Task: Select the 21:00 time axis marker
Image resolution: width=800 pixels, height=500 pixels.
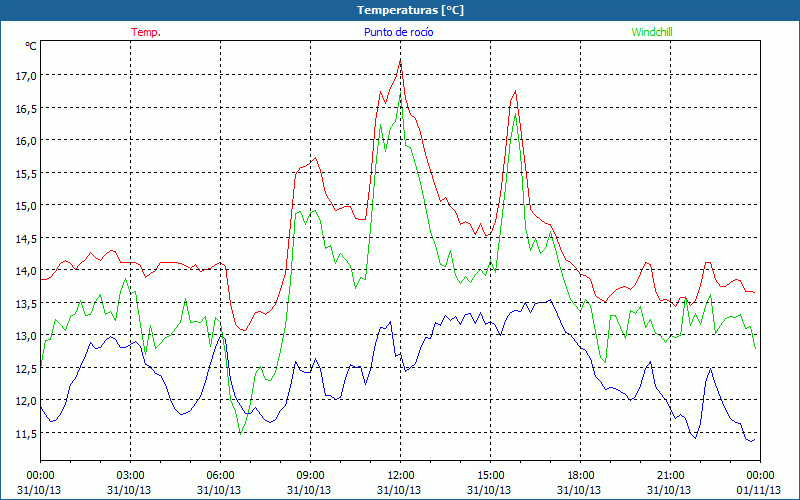Action: (x=670, y=475)
